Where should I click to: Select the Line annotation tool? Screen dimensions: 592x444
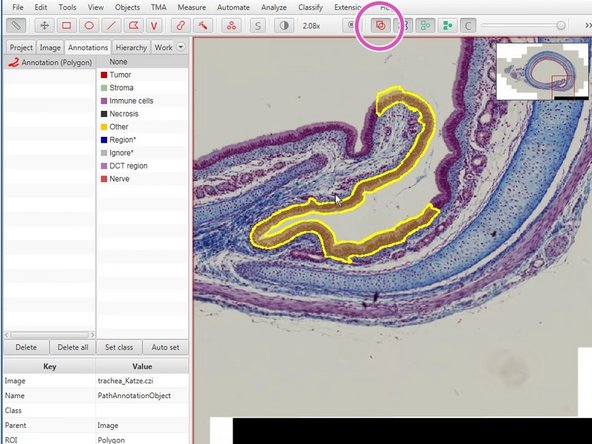(111, 26)
